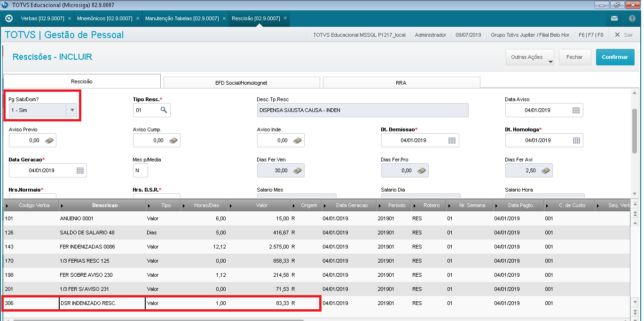Click the money icon beside Dias Fer.Ven
The height and width of the screenshot is (321, 644).
click(x=298, y=170)
